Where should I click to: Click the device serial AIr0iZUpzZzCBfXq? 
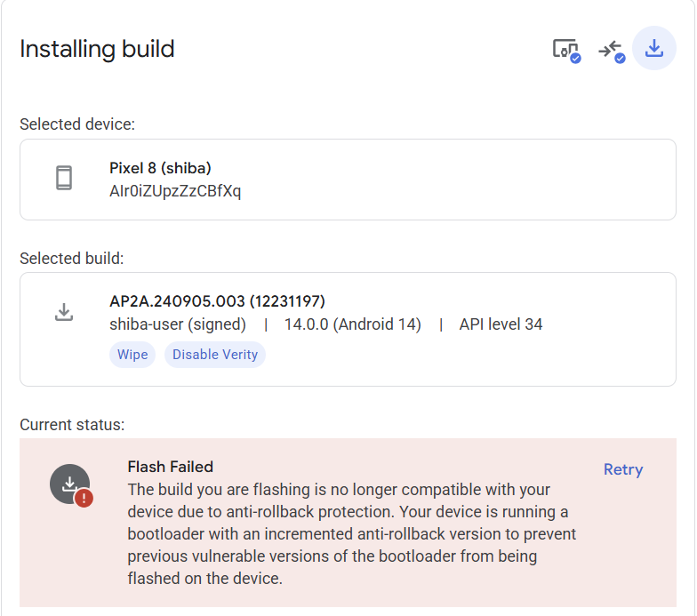tap(175, 191)
